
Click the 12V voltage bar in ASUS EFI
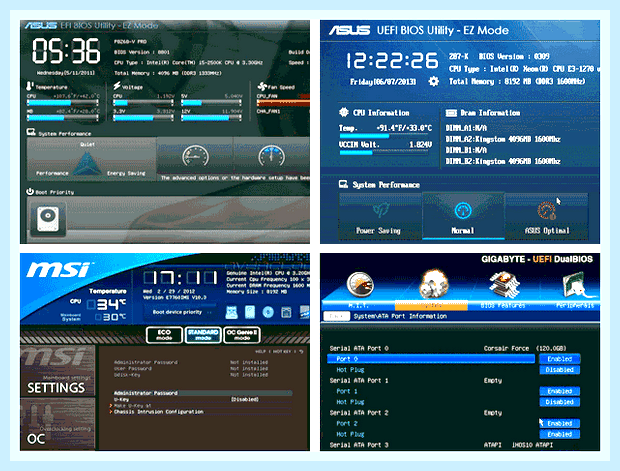[x=211, y=118]
